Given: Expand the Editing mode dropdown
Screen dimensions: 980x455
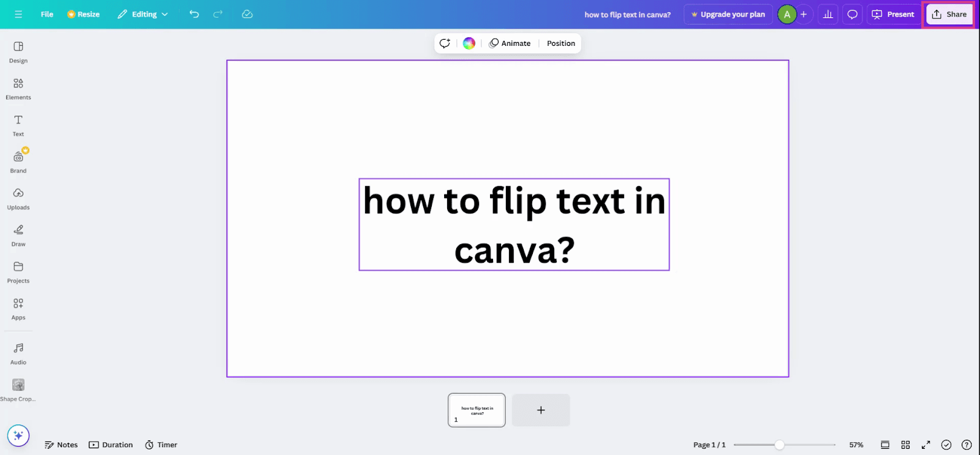Looking at the screenshot, I should [143, 14].
